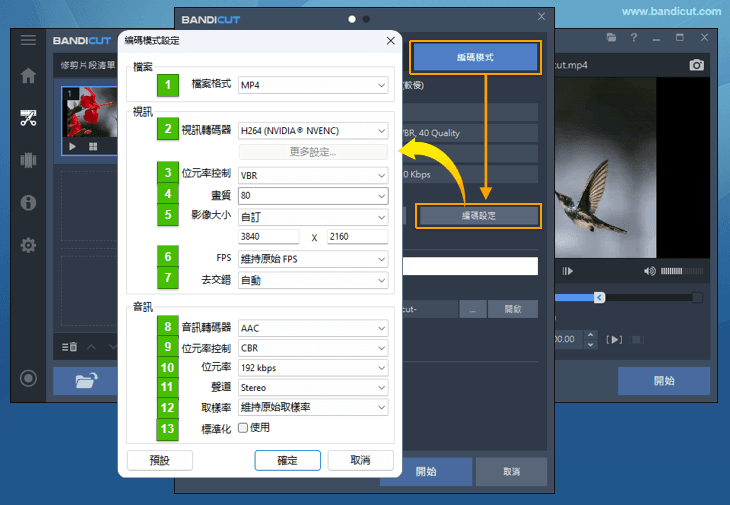Close the Bandicut export window
The height and width of the screenshot is (505, 730).
click(x=541, y=17)
